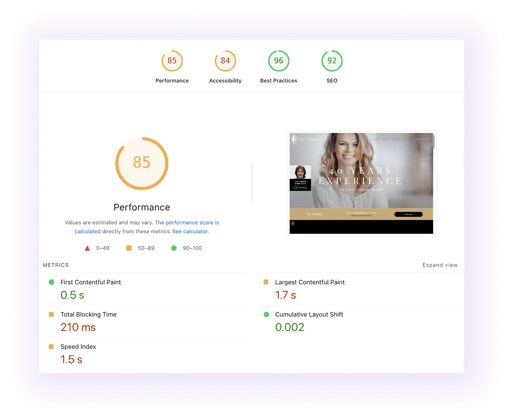
Task: Click the green dot beside Cumulative Layout Shift
Action: click(266, 314)
